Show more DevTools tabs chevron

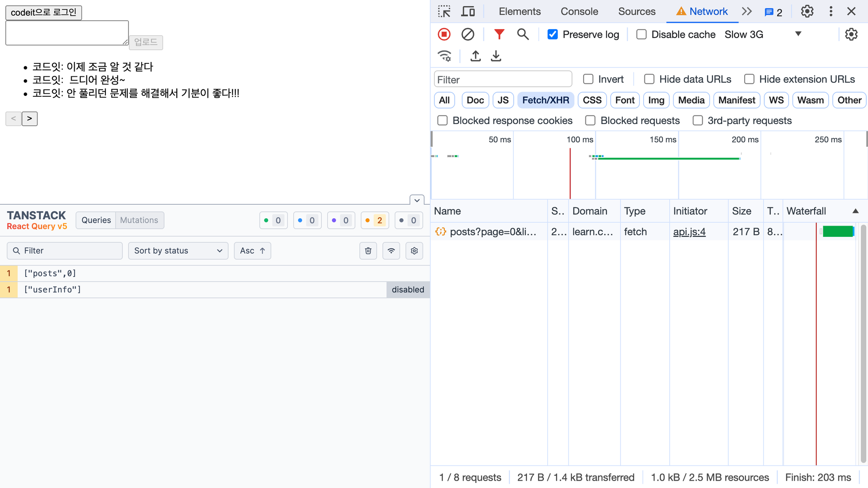[747, 11]
